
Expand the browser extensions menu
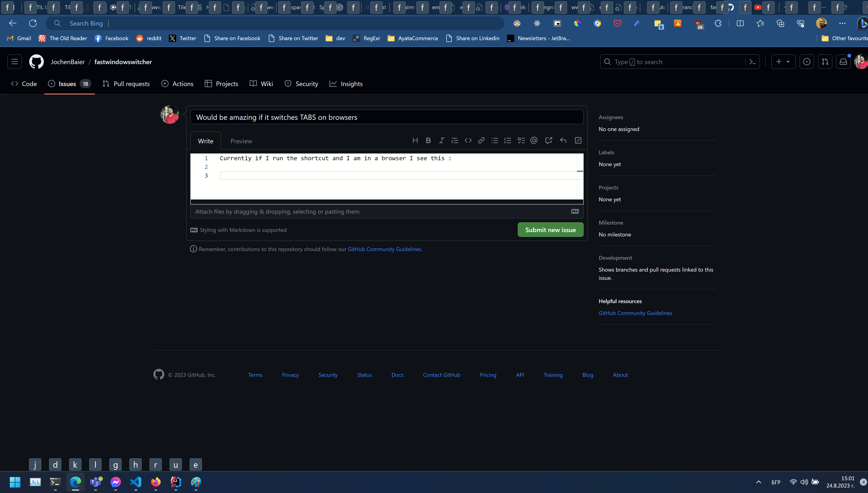point(718,23)
